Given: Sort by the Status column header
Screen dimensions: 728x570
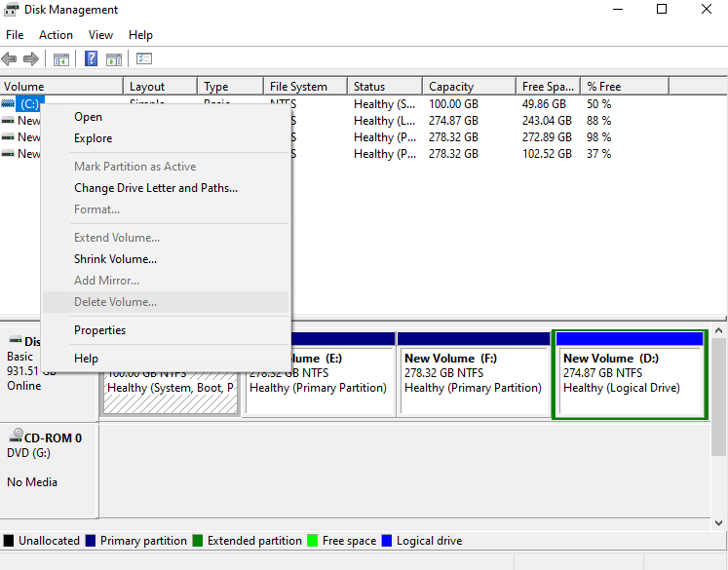Looking at the screenshot, I should 385,87.
